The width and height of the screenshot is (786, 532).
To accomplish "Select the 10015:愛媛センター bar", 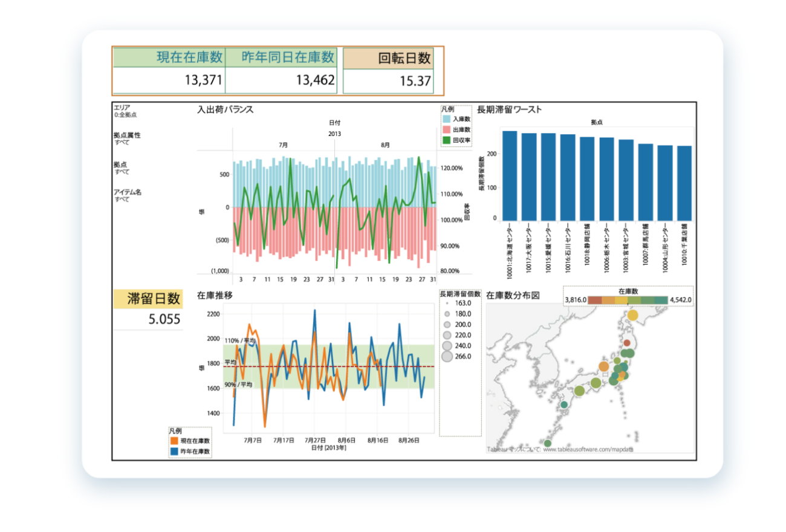I will click(x=548, y=177).
